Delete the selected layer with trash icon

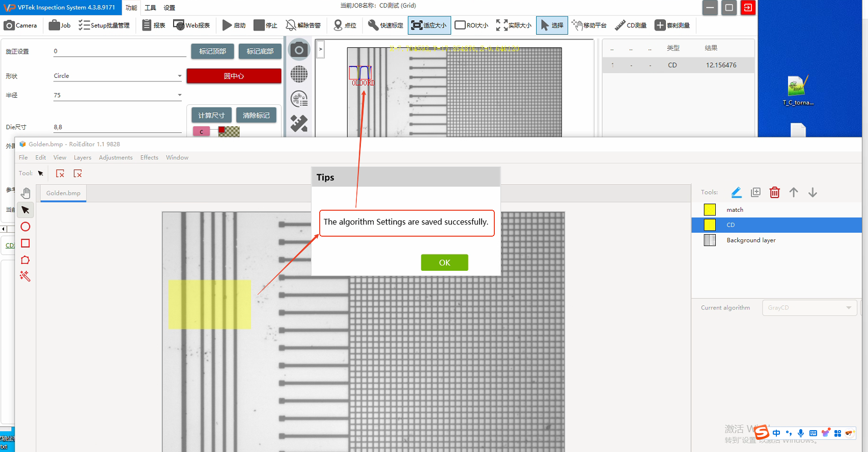(x=774, y=192)
